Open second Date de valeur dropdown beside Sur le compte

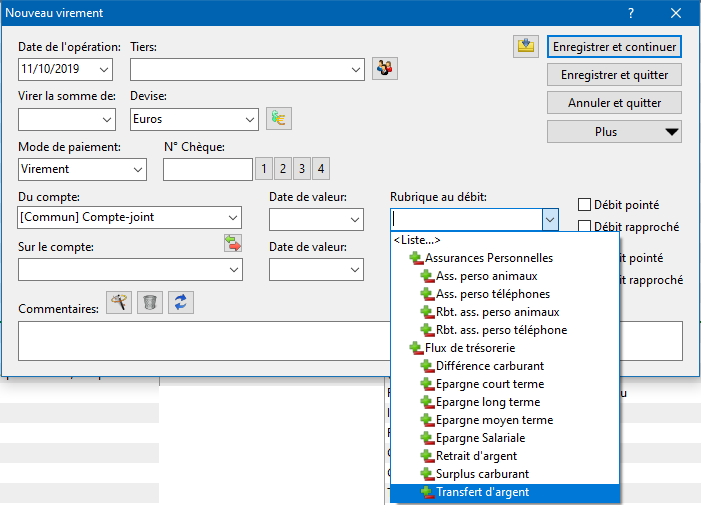click(x=355, y=269)
